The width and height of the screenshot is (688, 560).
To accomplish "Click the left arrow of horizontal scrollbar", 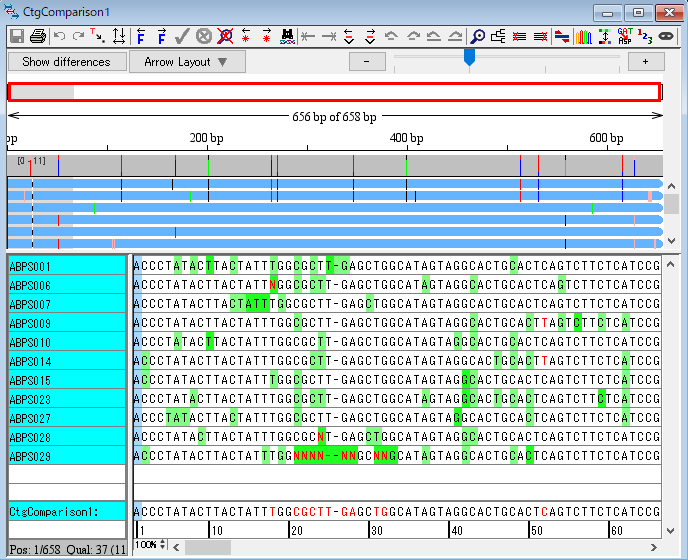I will [177, 546].
